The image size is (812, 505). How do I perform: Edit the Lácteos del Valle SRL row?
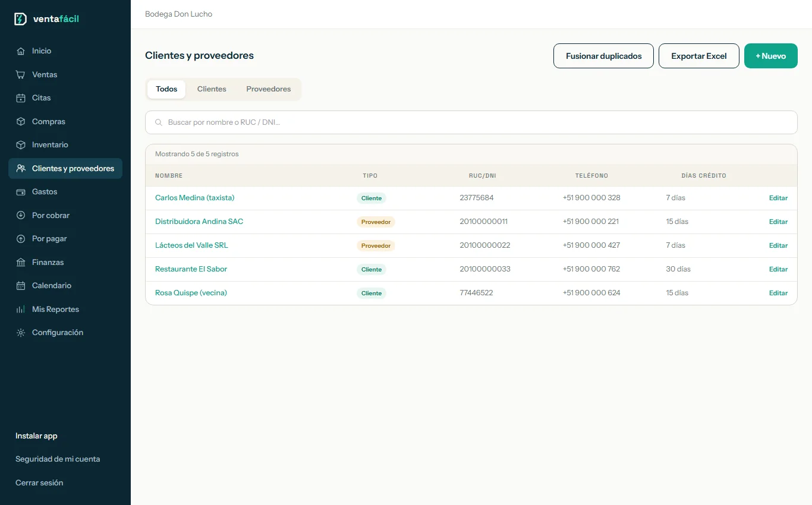point(778,245)
